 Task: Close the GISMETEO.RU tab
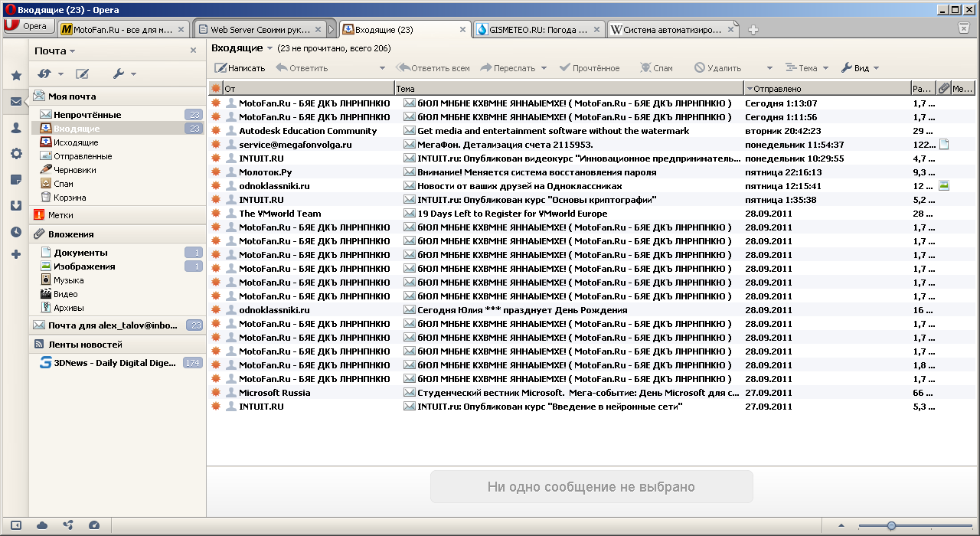tap(596, 30)
